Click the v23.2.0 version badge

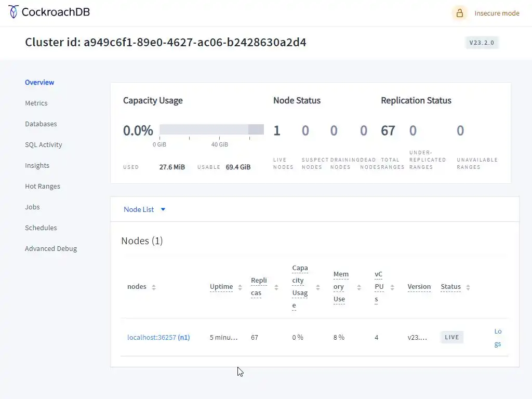pyautogui.click(x=482, y=43)
